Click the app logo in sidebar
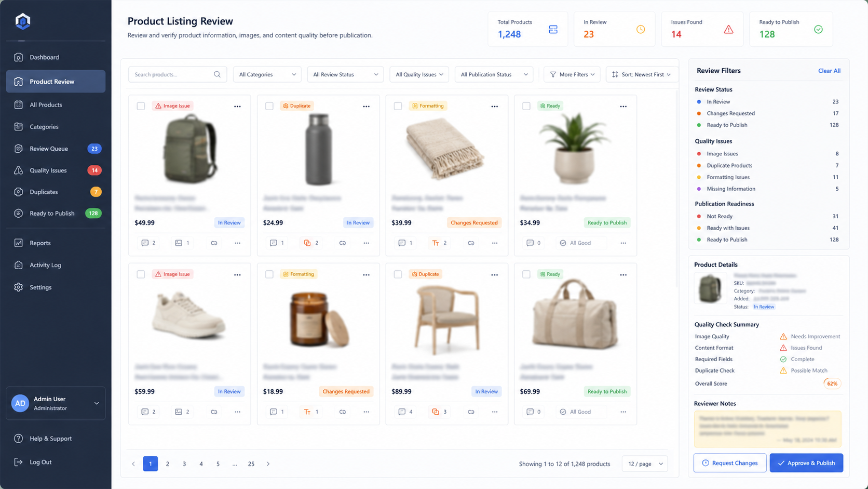This screenshot has height=489, width=868. pos(23,21)
